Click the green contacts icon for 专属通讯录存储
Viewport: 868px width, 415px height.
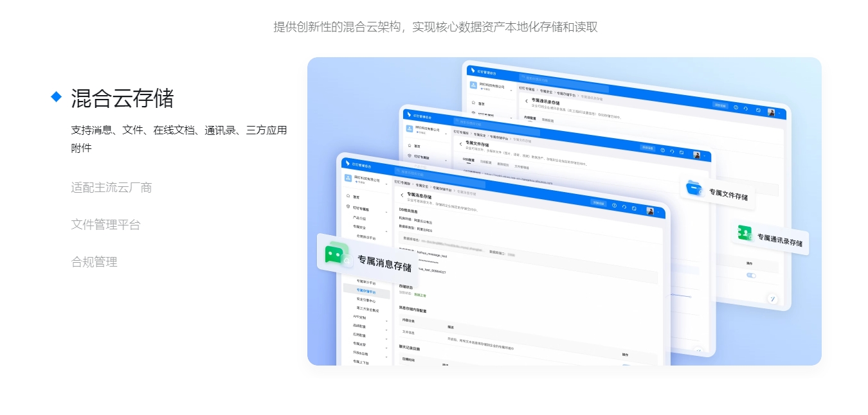[745, 234]
